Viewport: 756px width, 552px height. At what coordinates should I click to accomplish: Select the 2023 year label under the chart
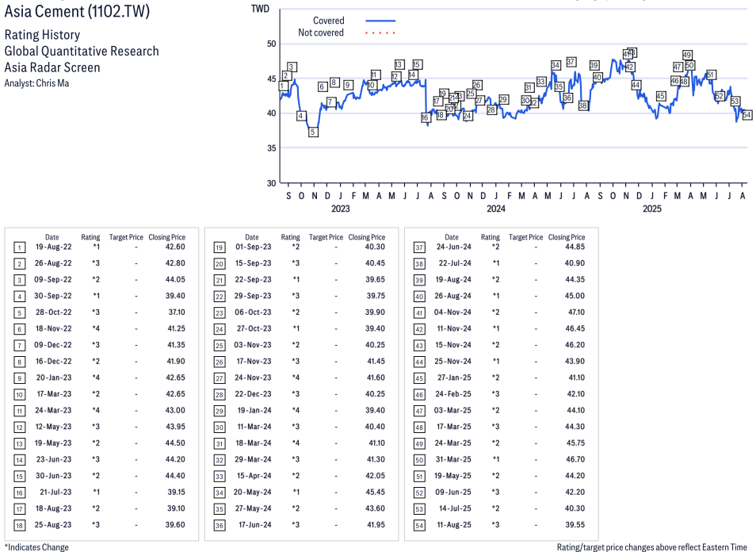tap(341, 209)
